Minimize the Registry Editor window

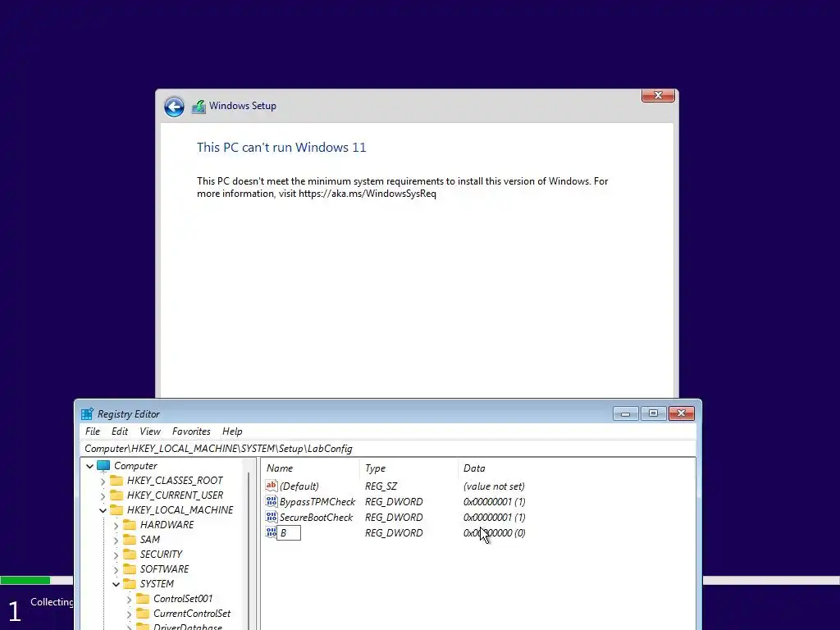coord(625,413)
